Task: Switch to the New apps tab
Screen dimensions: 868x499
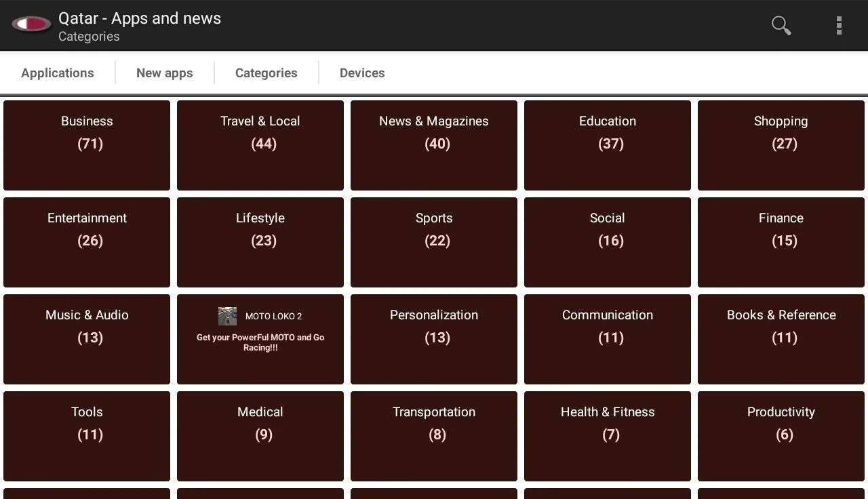Action: (x=165, y=73)
